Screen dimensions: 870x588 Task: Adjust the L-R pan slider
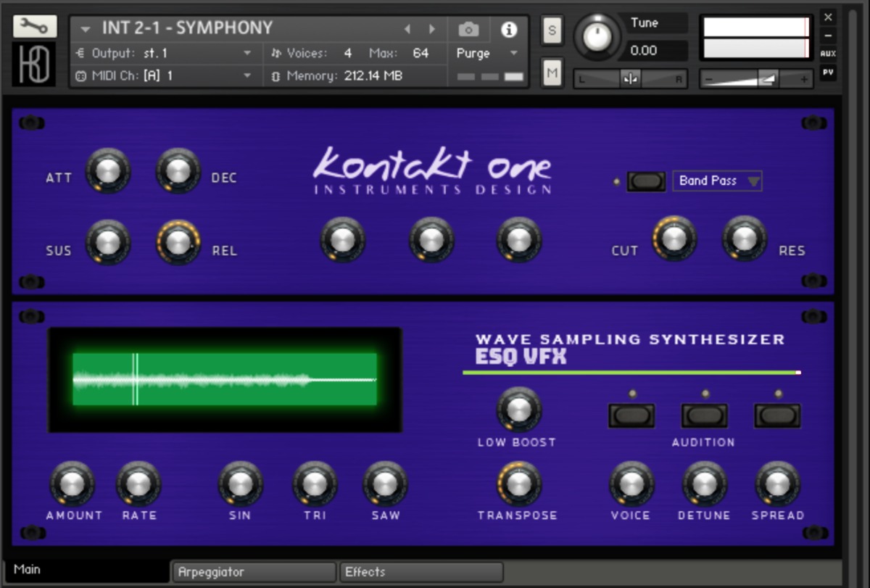(x=630, y=79)
